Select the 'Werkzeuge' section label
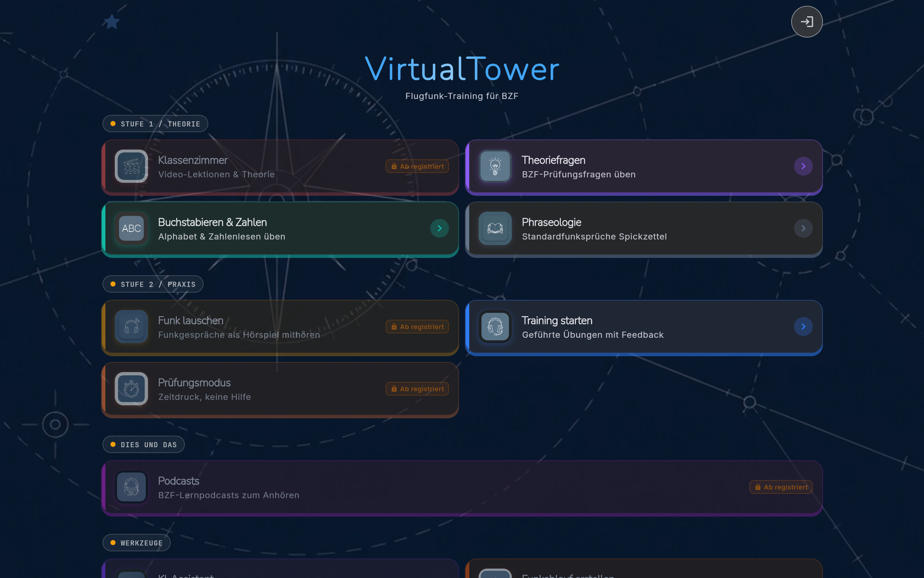The width and height of the screenshot is (924, 578). tap(136, 543)
